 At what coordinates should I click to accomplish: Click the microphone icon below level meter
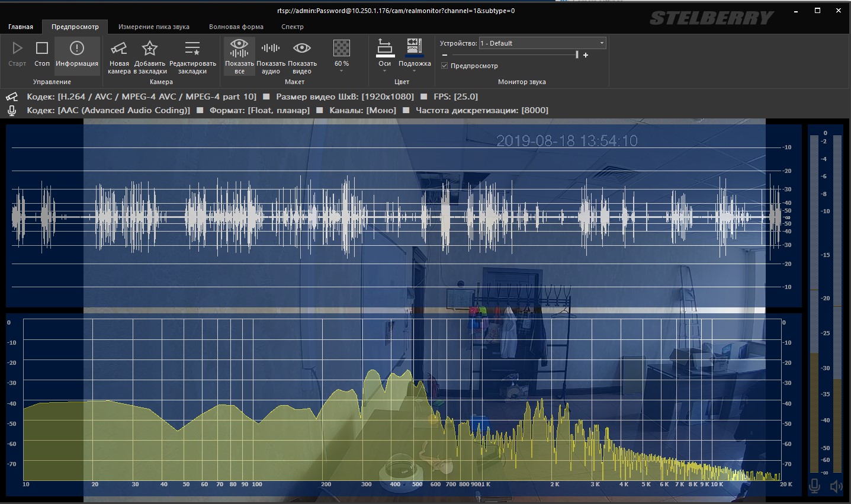[815, 486]
